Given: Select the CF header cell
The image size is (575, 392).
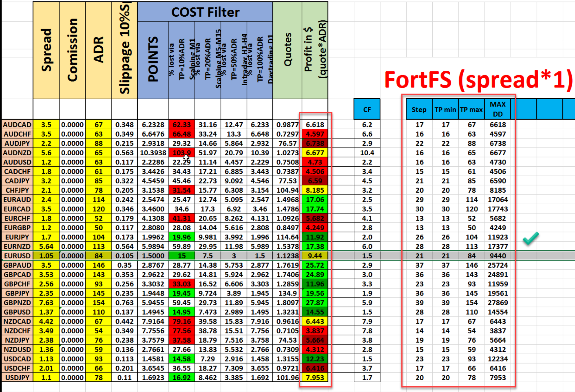Looking at the screenshot, I should pyautogui.click(x=367, y=109).
